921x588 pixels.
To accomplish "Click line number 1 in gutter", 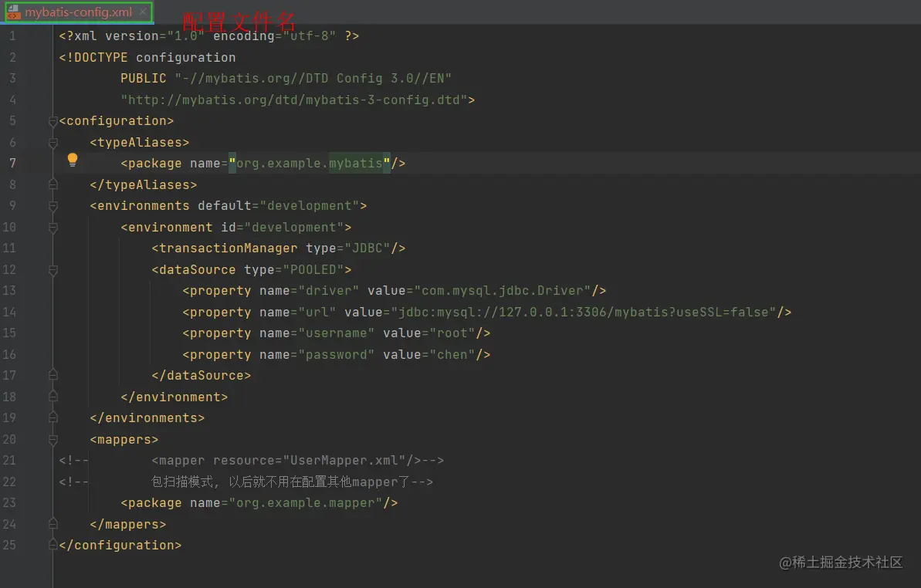I will click(x=12, y=35).
